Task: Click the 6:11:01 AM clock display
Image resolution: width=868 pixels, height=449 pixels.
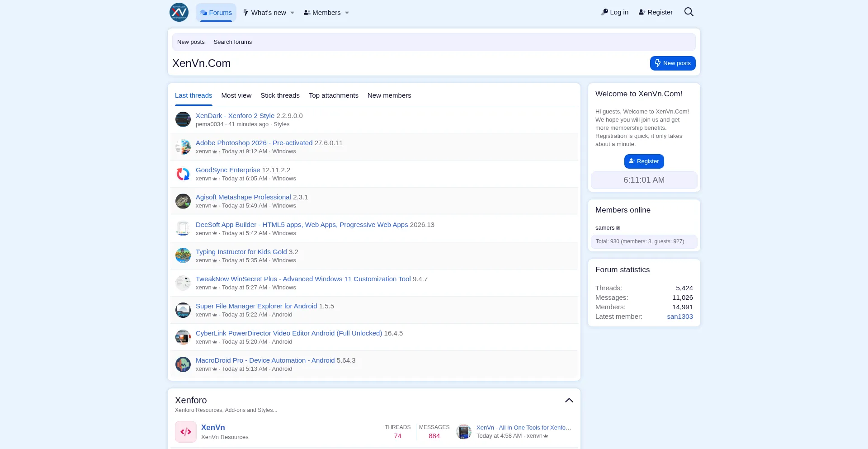Action: 644,180
